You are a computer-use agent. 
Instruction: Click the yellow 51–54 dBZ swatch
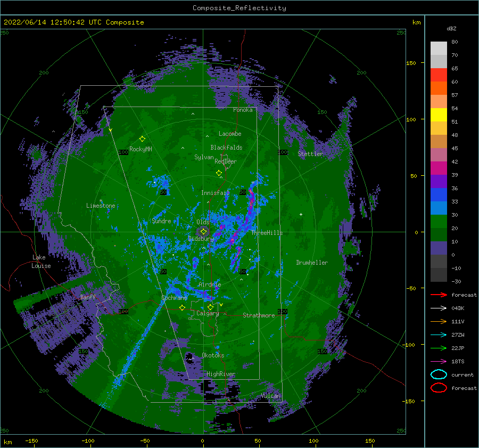[x=439, y=115]
